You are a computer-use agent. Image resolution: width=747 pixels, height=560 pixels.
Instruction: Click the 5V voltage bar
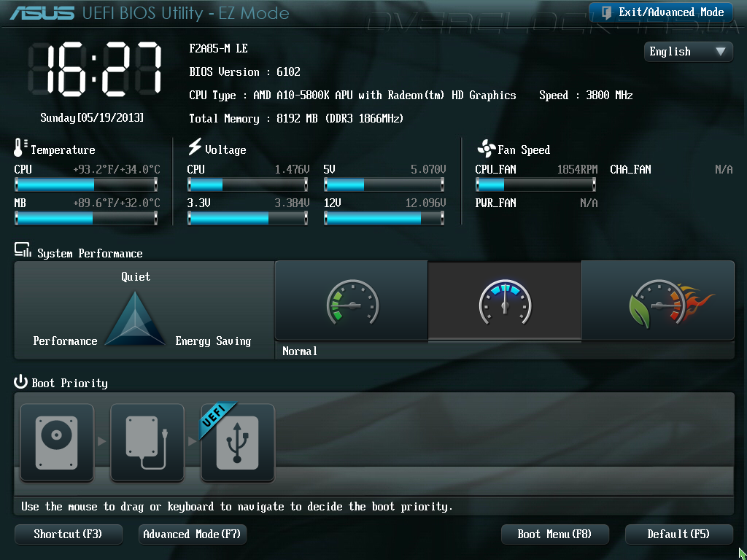tap(384, 184)
